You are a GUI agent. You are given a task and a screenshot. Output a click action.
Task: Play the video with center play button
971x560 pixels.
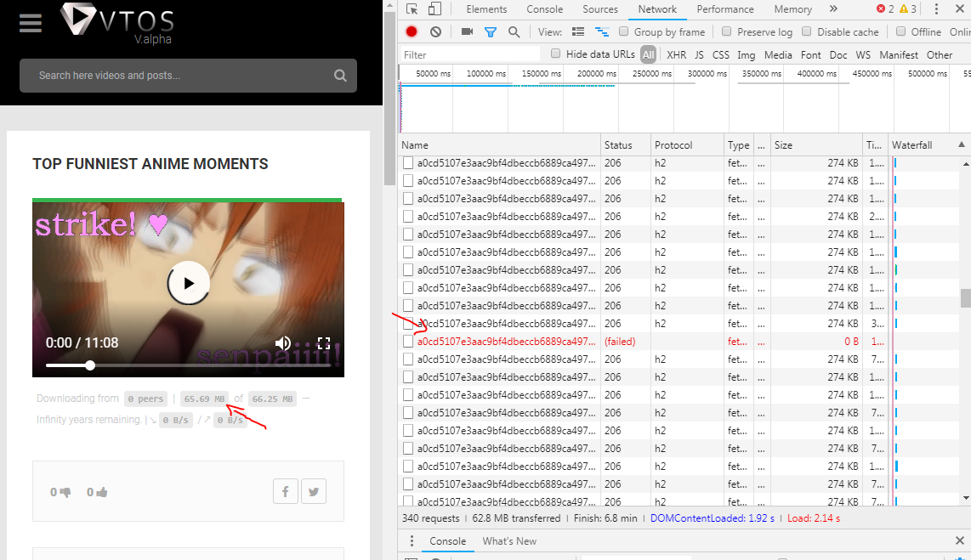pyautogui.click(x=188, y=284)
